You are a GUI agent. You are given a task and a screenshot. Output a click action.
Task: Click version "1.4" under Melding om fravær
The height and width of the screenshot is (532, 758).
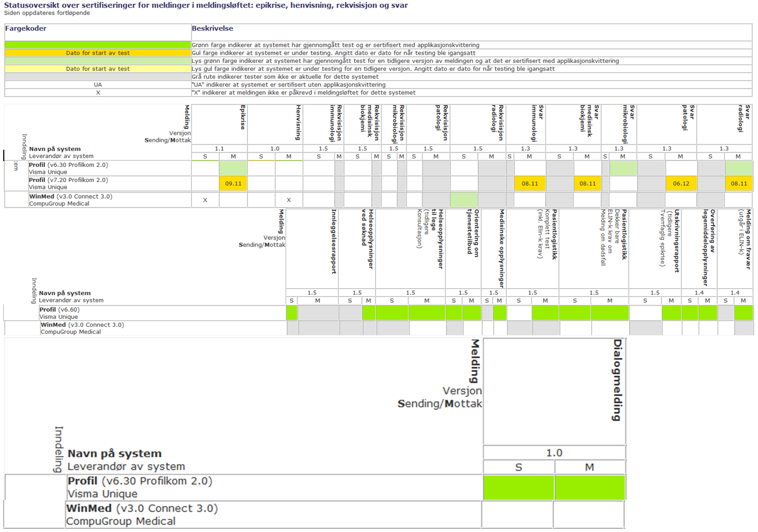pyautogui.click(x=735, y=293)
